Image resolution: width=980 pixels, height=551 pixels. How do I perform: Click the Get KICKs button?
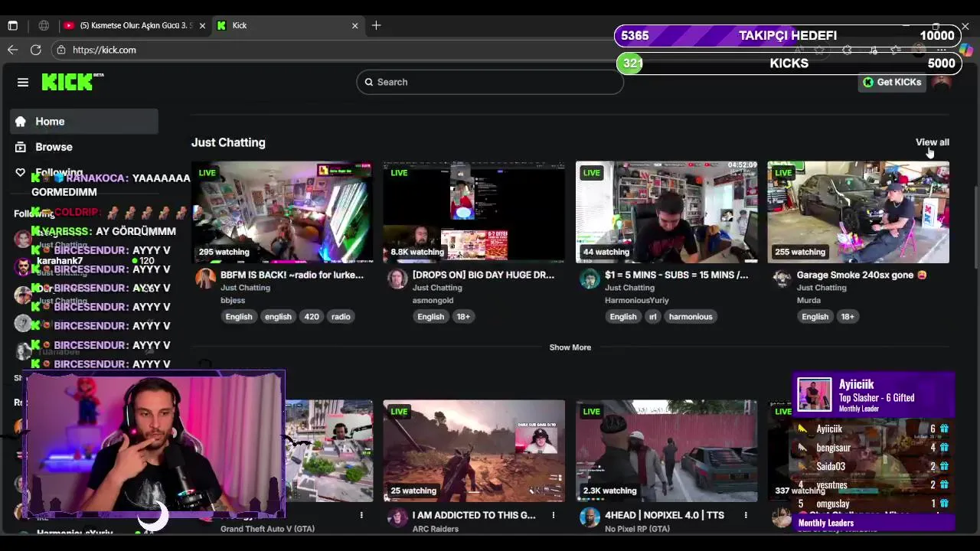pos(892,82)
